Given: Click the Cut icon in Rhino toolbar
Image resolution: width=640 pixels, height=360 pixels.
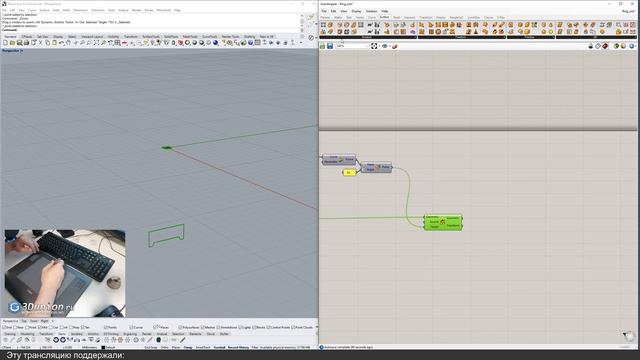Looking at the screenshot, I should tap(40, 42).
